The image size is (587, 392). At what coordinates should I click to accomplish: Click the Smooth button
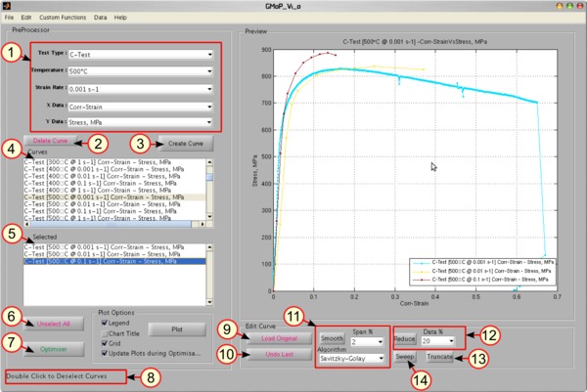point(332,338)
